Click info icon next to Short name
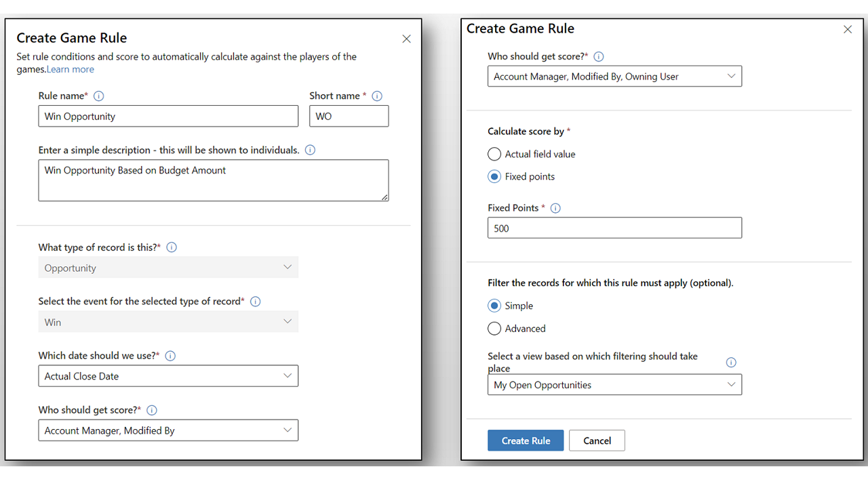This screenshot has height=488, width=868. [x=378, y=96]
